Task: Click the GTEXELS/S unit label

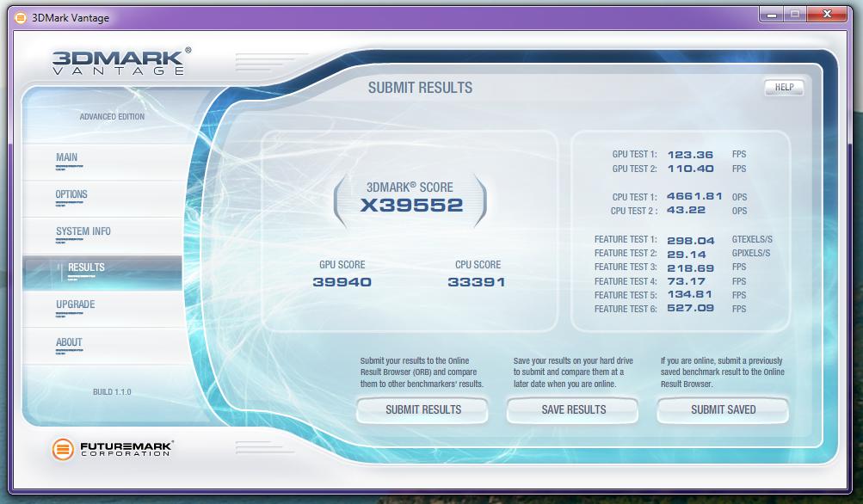Action: (752, 239)
